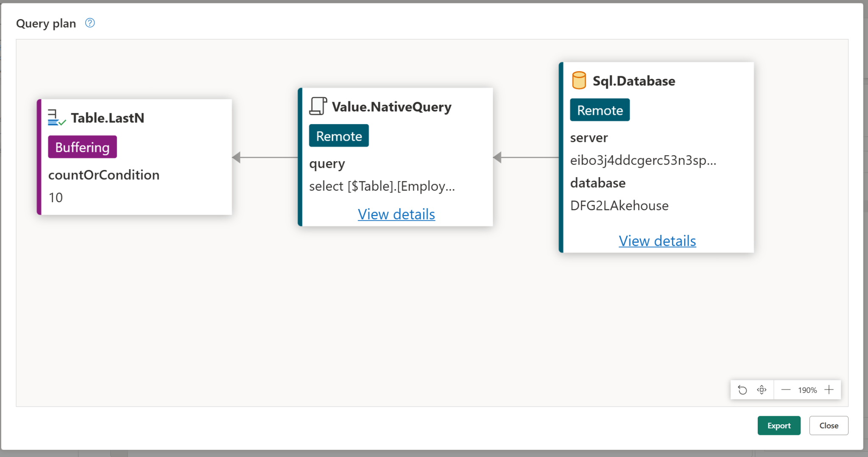The height and width of the screenshot is (457, 868).
Task: Open View details on Value.NativeQuery node
Action: point(396,214)
